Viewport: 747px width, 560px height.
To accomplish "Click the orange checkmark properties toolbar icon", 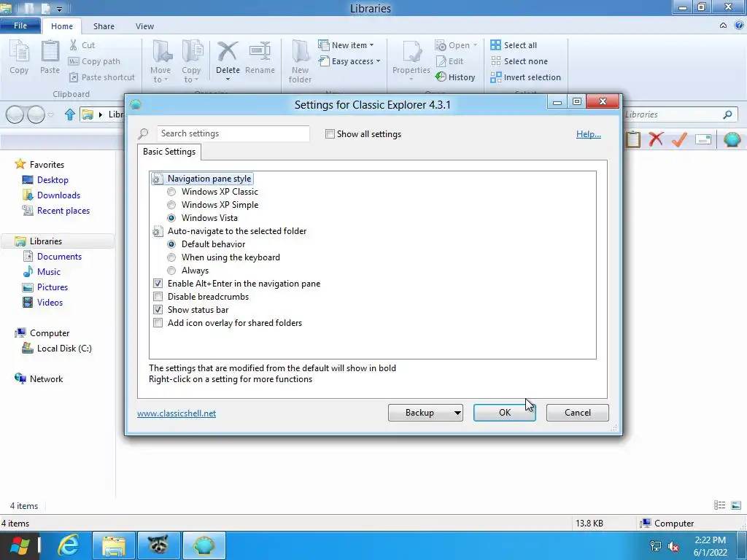I will coord(679,139).
